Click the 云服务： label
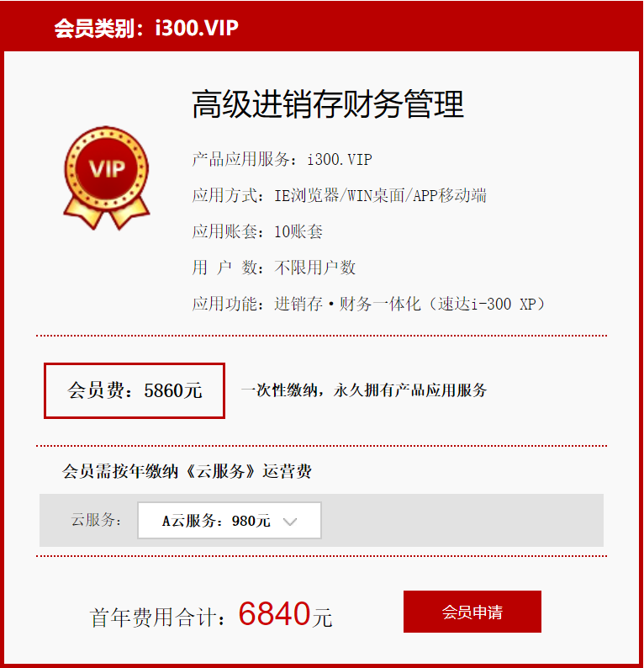The height and width of the screenshot is (668, 644). pos(96,520)
